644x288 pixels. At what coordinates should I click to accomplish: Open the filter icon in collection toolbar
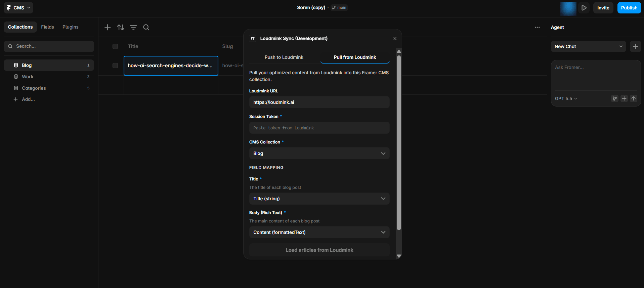coord(133,27)
